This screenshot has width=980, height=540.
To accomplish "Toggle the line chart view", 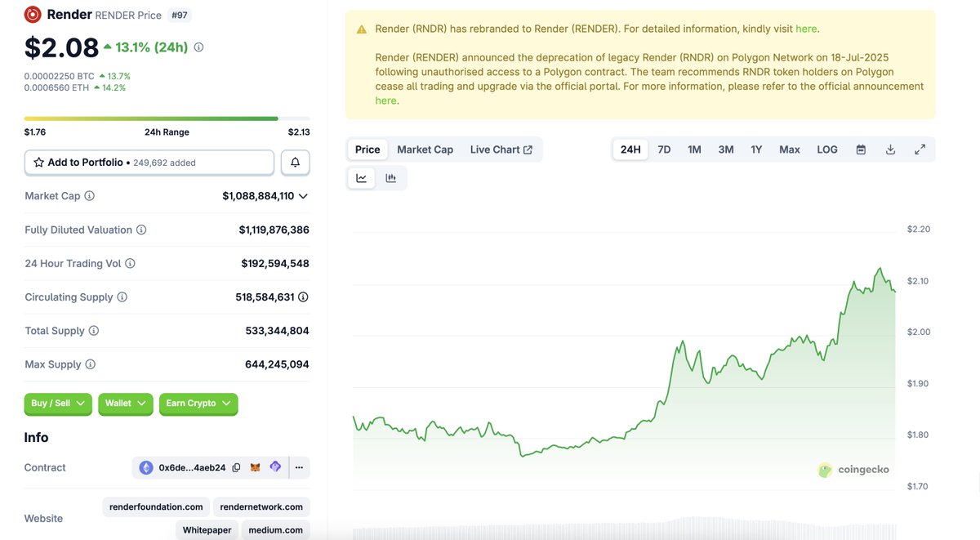I will (361, 177).
